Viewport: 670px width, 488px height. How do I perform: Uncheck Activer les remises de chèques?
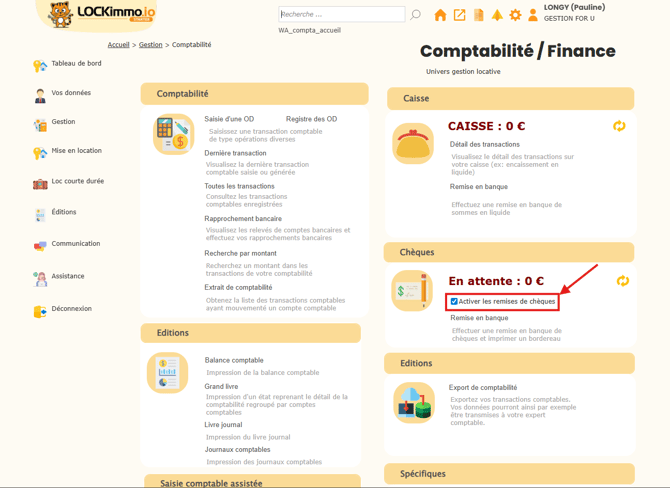454,301
